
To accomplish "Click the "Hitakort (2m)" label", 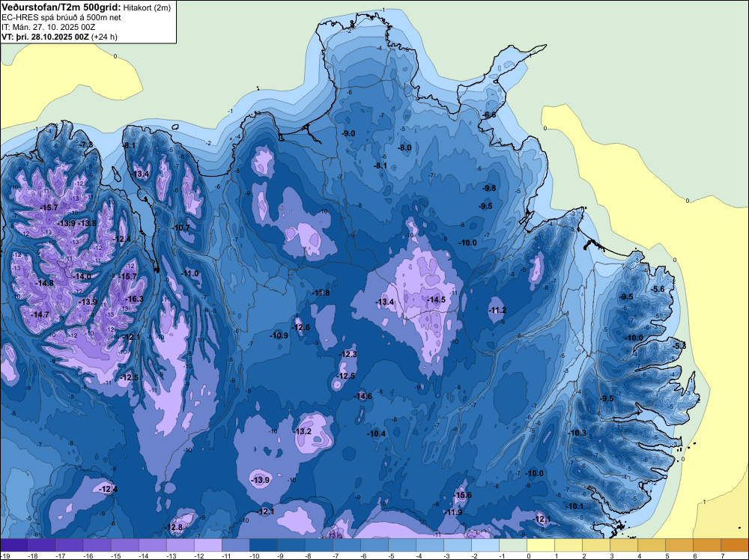I will 147,7.
